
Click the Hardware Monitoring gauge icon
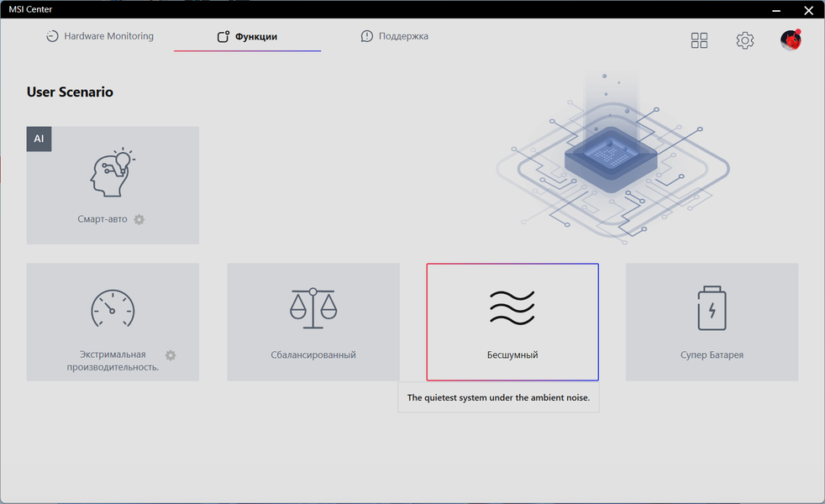point(52,36)
